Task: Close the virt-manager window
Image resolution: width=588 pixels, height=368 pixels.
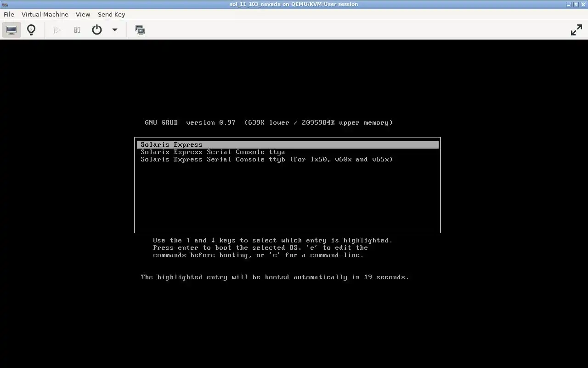Action: [x=582, y=4]
